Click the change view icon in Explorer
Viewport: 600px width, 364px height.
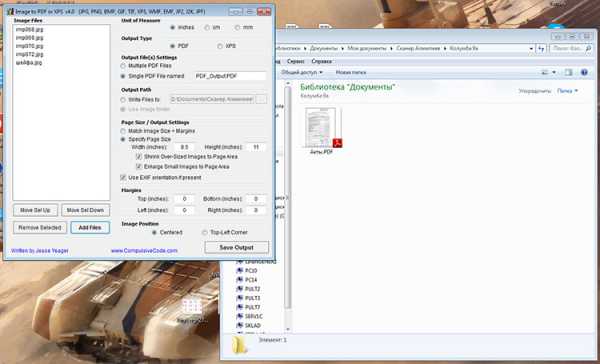[545, 72]
